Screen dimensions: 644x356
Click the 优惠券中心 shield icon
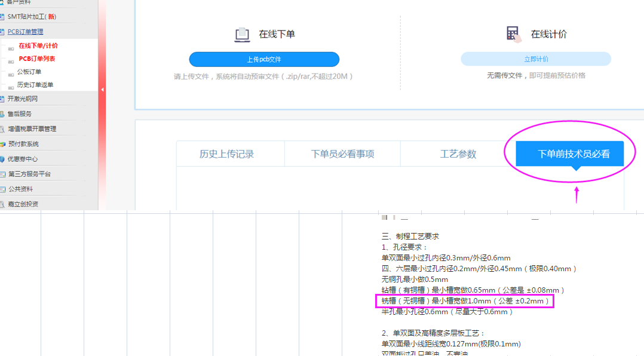point(3,159)
